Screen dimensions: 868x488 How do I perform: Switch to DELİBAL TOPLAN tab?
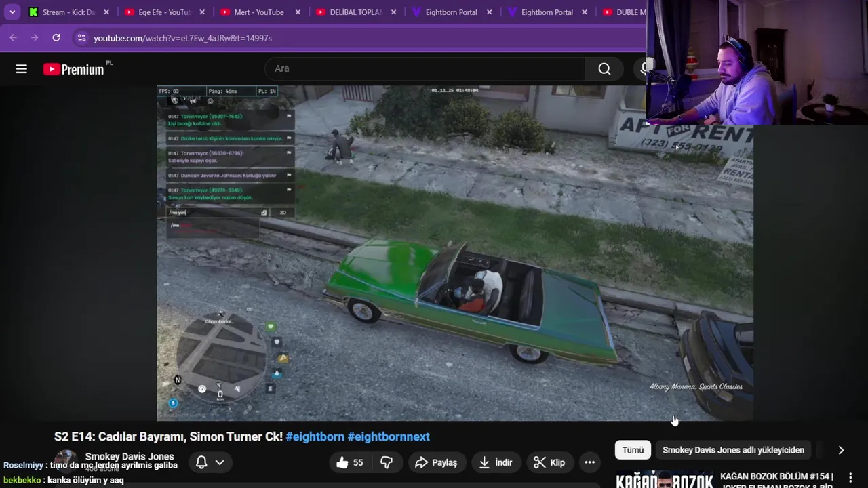[356, 12]
